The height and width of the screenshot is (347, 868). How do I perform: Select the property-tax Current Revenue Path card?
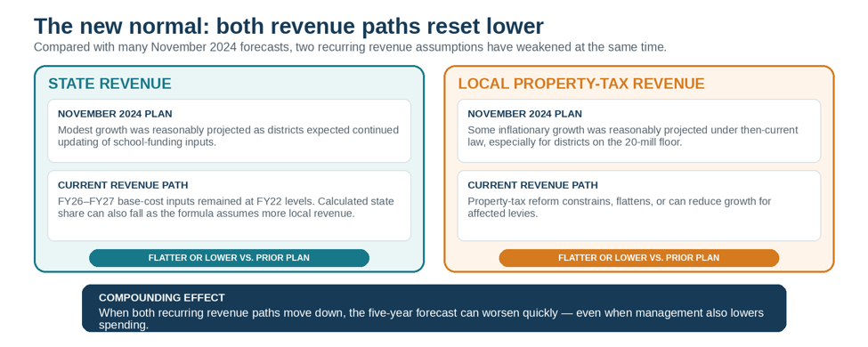tap(639, 206)
